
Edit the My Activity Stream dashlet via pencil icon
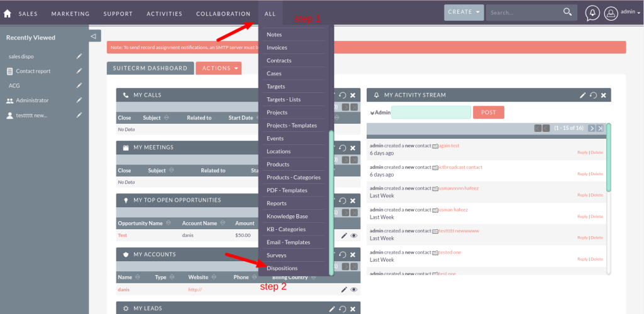(583, 95)
